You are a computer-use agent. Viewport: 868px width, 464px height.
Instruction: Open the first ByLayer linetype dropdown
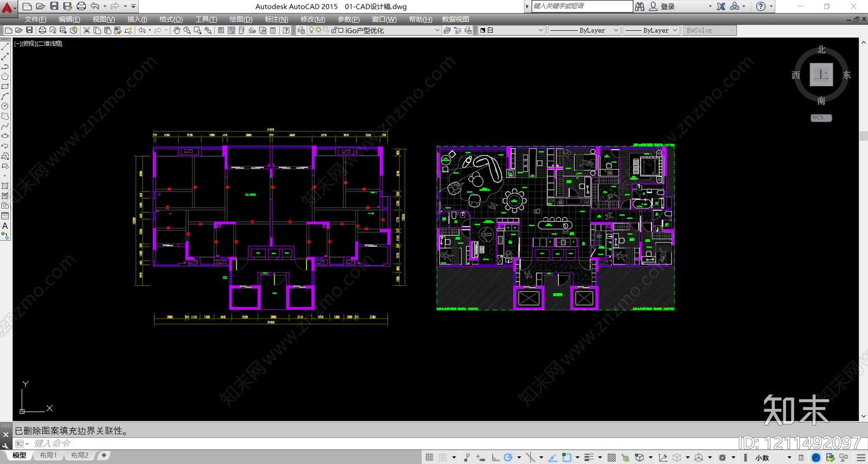584,30
